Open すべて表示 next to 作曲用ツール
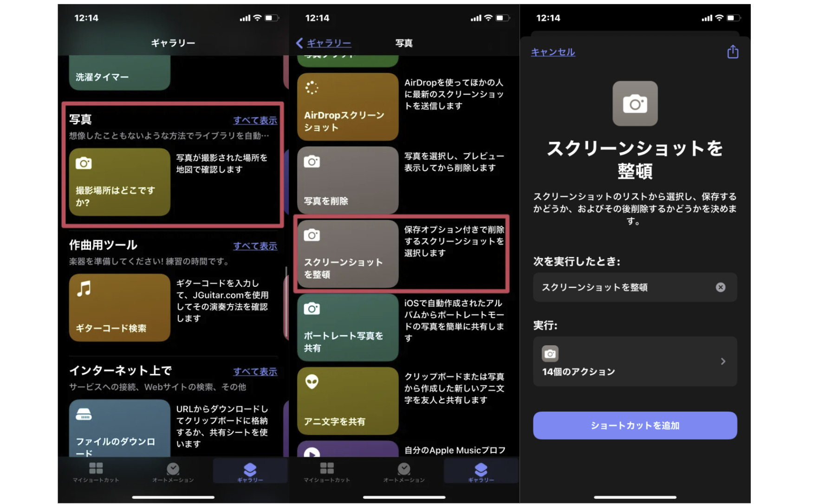The width and height of the screenshot is (819, 504). point(255,246)
